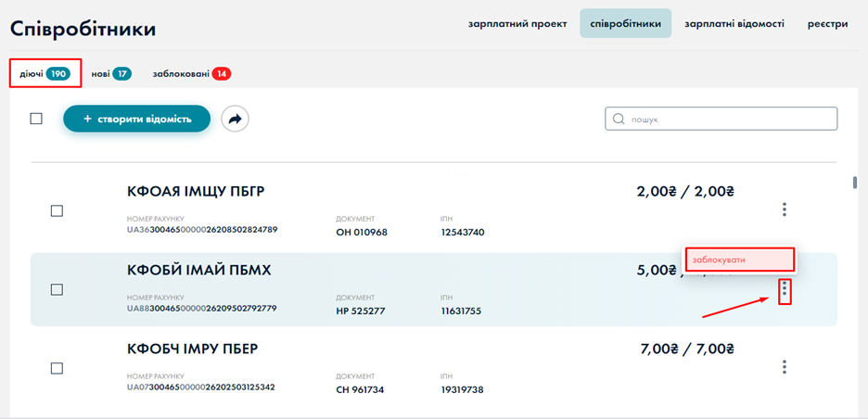Navigate to the реєстри section
Viewport: 868px width, 419px height.
[x=827, y=24]
